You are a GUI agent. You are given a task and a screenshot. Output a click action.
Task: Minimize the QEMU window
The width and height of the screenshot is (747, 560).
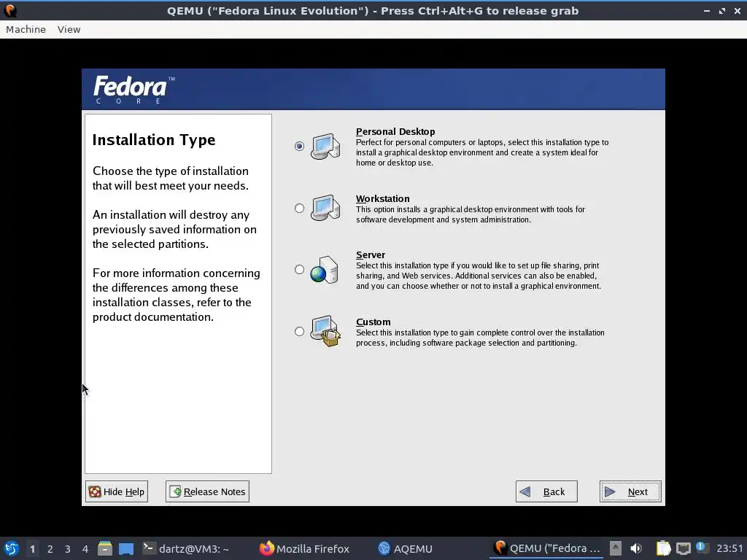[x=706, y=10]
